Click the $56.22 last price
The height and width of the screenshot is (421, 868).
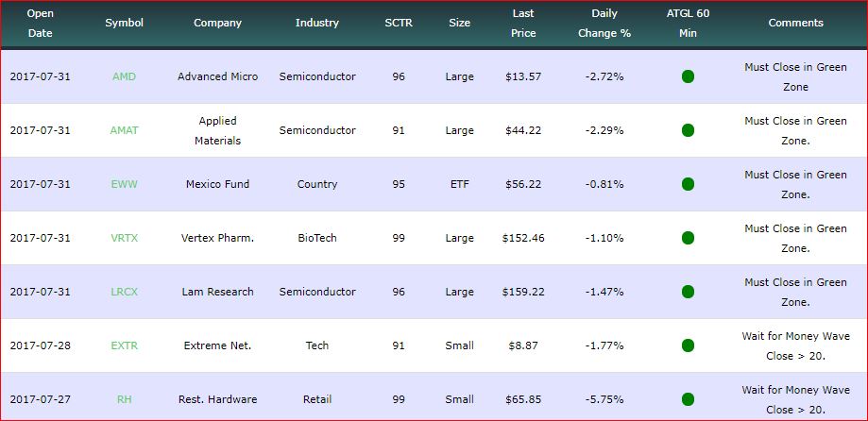tap(523, 184)
